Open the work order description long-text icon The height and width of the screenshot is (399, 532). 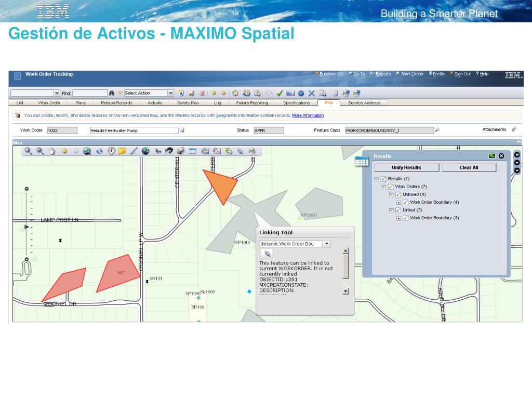[182, 130]
